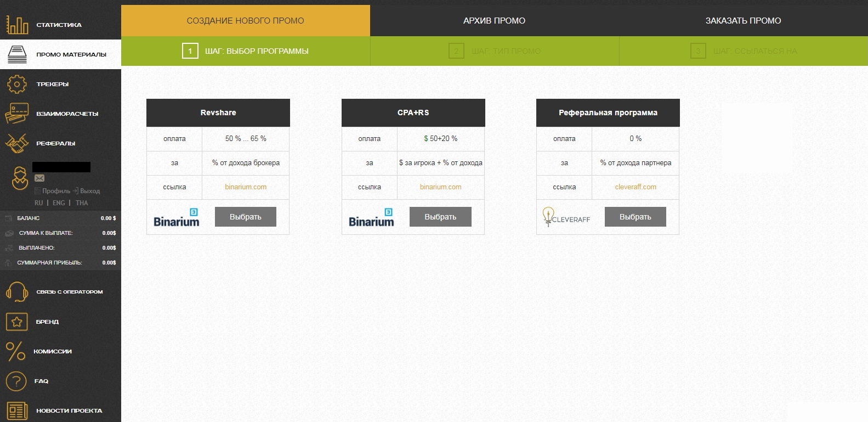Click the headset icon for operator contact

pos(17,292)
